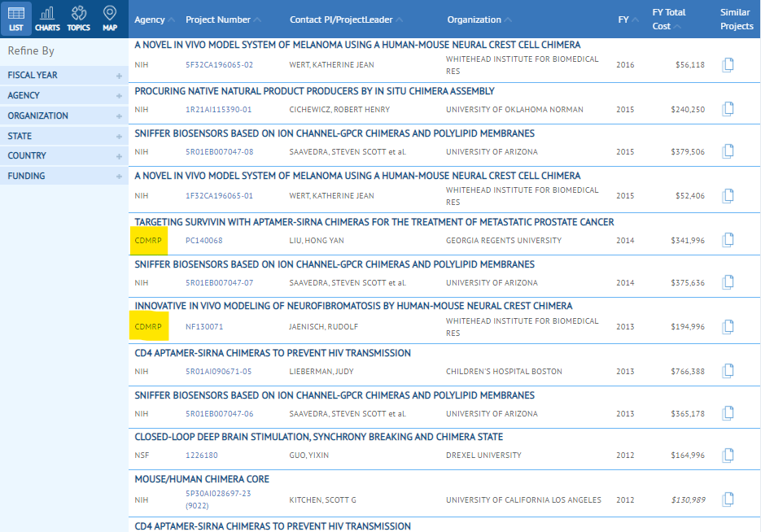This screenshot has height=532, width=761.
Task: Switch to the LIST view tab
Action: point(16,19)
